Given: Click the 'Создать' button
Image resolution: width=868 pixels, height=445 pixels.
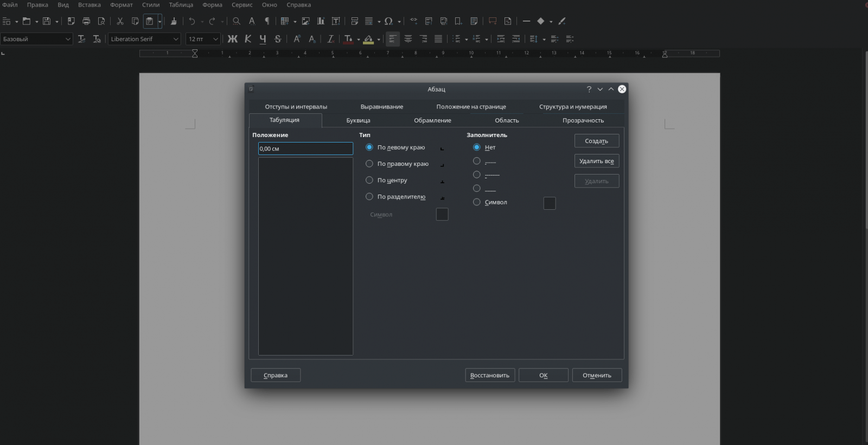Looking at the screenshot, I should coord(596,141).
